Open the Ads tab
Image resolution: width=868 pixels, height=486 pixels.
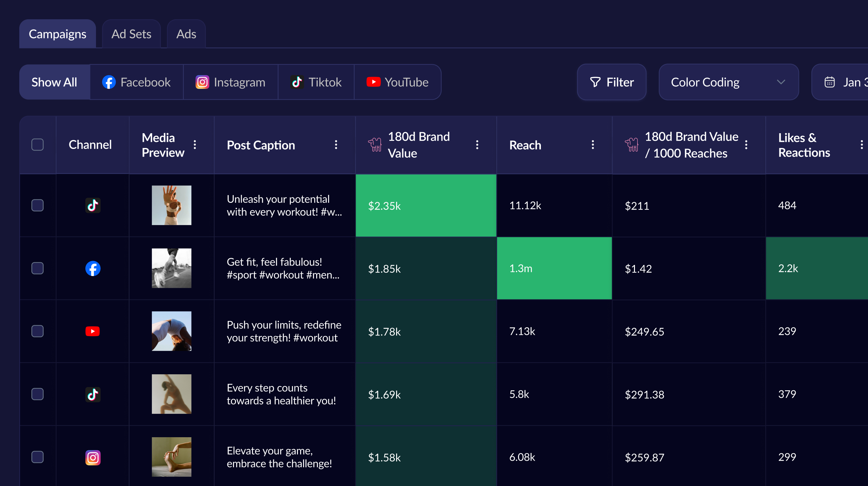[x=186, y=34]
